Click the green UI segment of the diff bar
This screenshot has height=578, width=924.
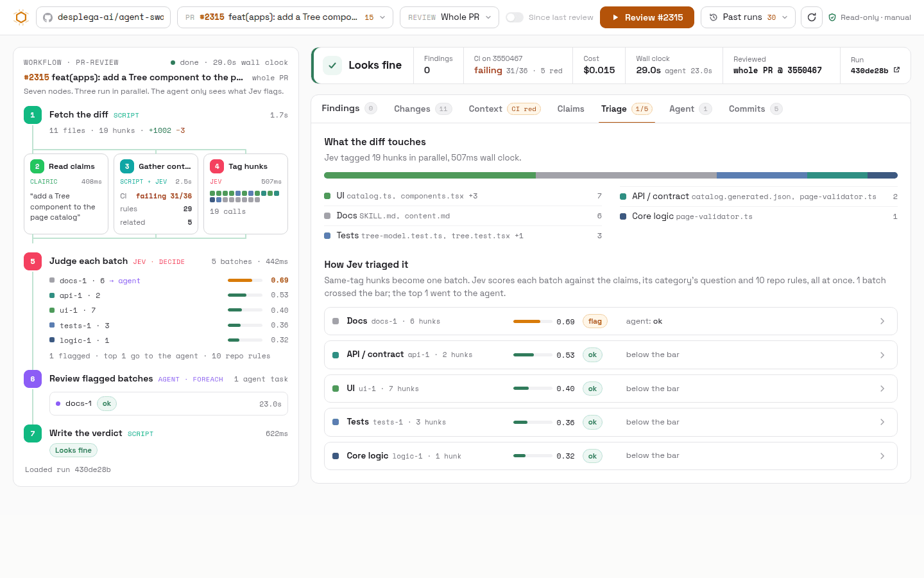430,175
